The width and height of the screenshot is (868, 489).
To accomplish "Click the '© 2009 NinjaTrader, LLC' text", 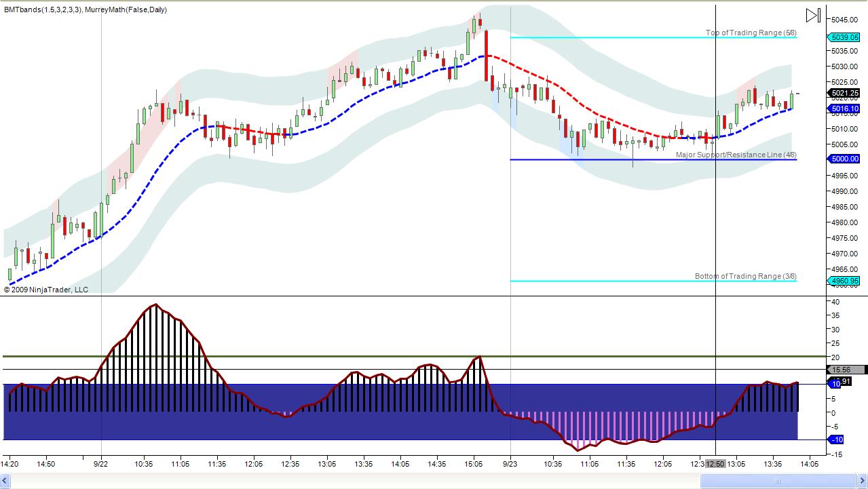I will [x=46, y=290].
